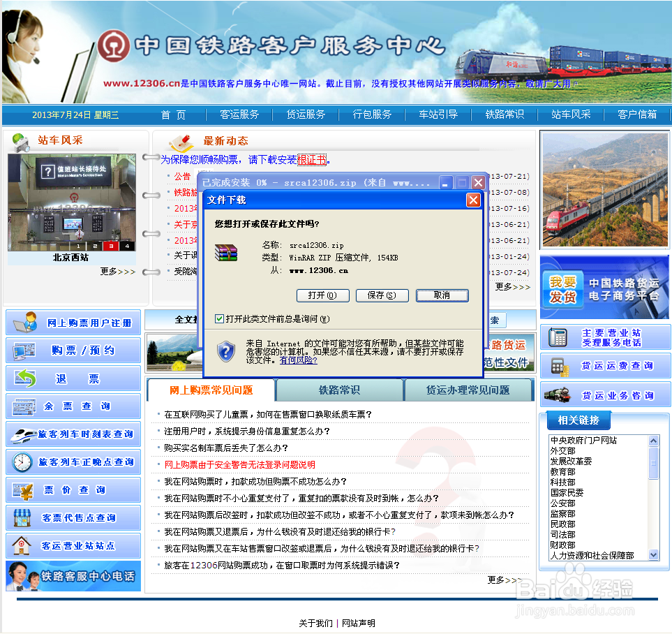The width and height of the screenshot is (672, 634).
Task: Click 铁路客服中心电话 banner
Action: (x=73, y=576)
